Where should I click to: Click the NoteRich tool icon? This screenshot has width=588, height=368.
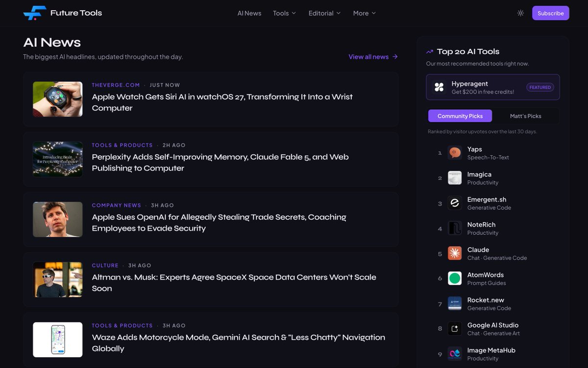pyautogui.click(x=455, y=229)
